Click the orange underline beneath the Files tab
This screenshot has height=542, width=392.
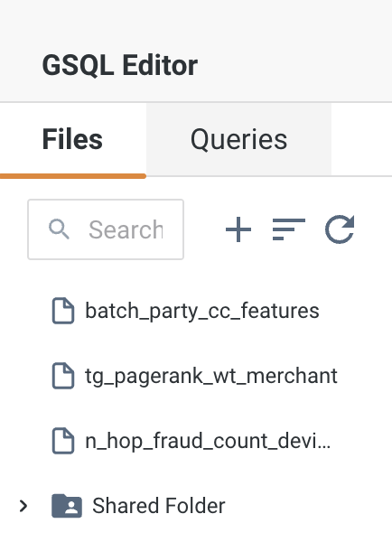[x=73, y=176]
